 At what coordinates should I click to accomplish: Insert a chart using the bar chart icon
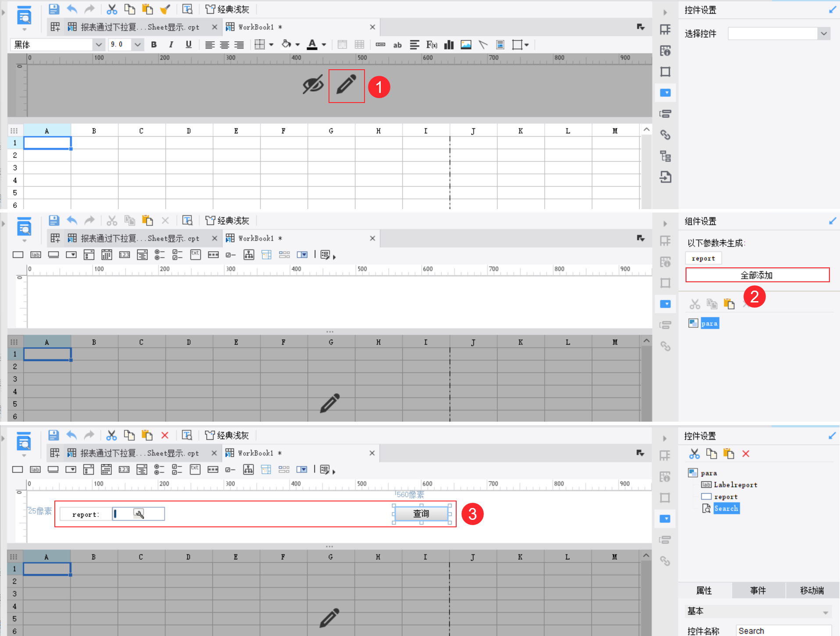coord(449,45)
